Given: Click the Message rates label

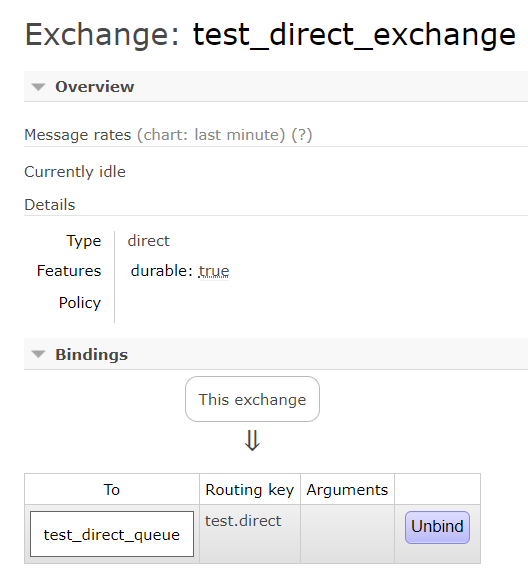Looking at the screenshot, I should [78, 135].
